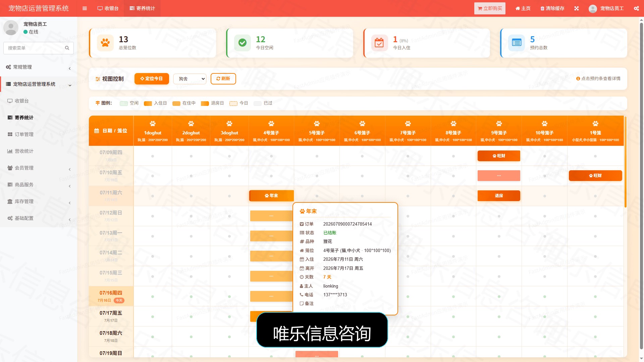644x362 pixels.
Task: Click the 入住日 legend color swatch
Action: (148, 104)
